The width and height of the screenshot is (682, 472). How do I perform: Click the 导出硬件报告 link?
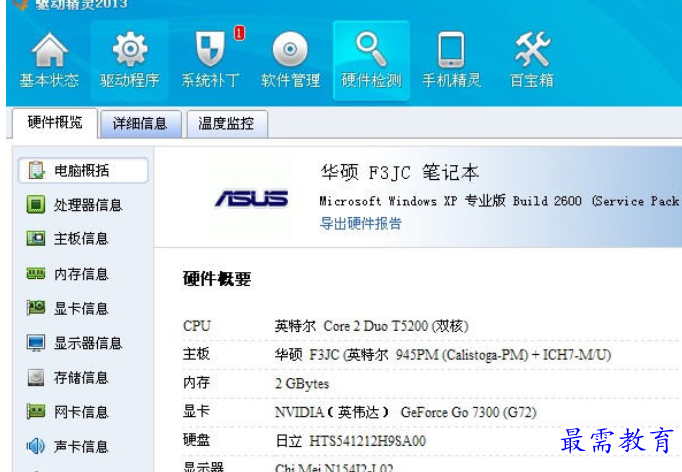pos(361,224)
